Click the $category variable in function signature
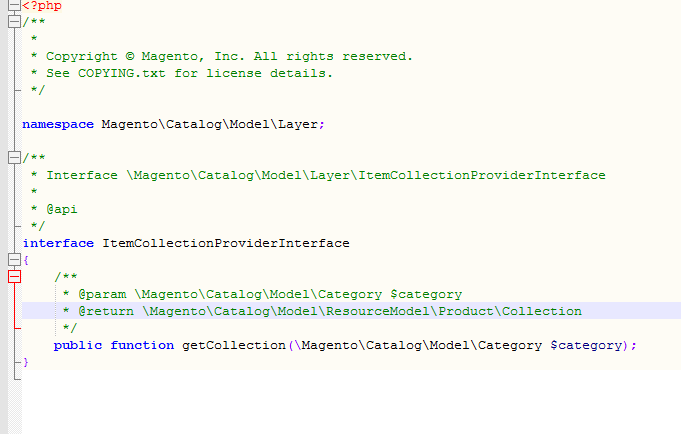Screen dimensions: 681x434 click(x=586, y=345)
